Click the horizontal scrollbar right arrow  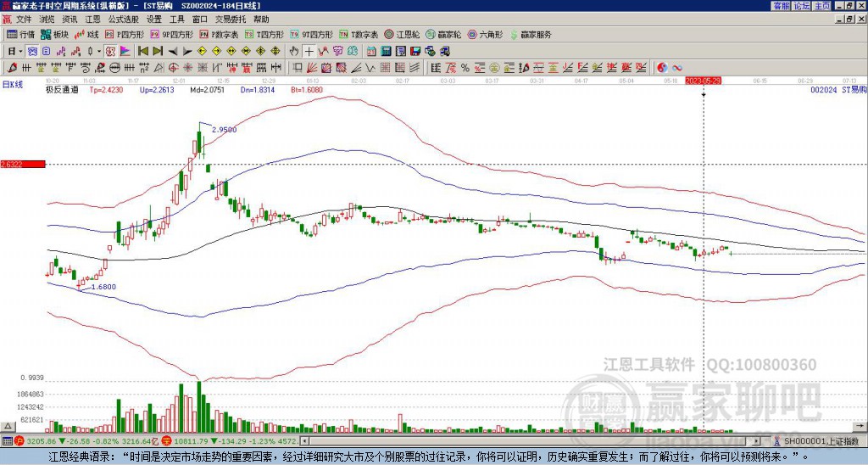click(757, 441)
